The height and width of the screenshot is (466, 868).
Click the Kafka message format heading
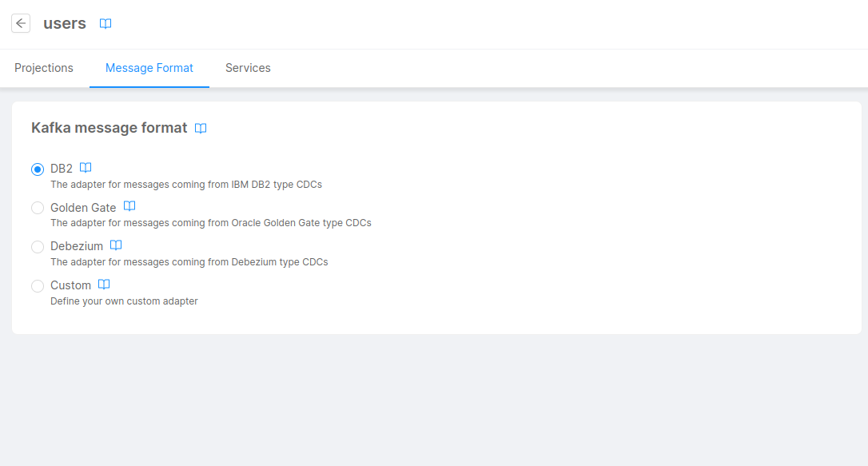(108, 127)
